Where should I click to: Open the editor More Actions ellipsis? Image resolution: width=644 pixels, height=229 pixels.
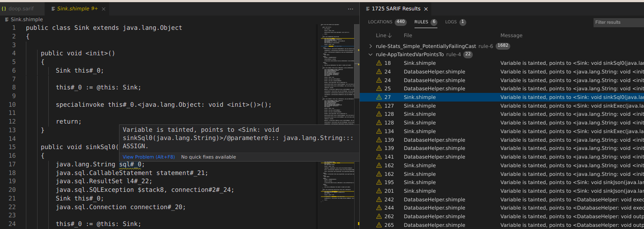(350, 9)
